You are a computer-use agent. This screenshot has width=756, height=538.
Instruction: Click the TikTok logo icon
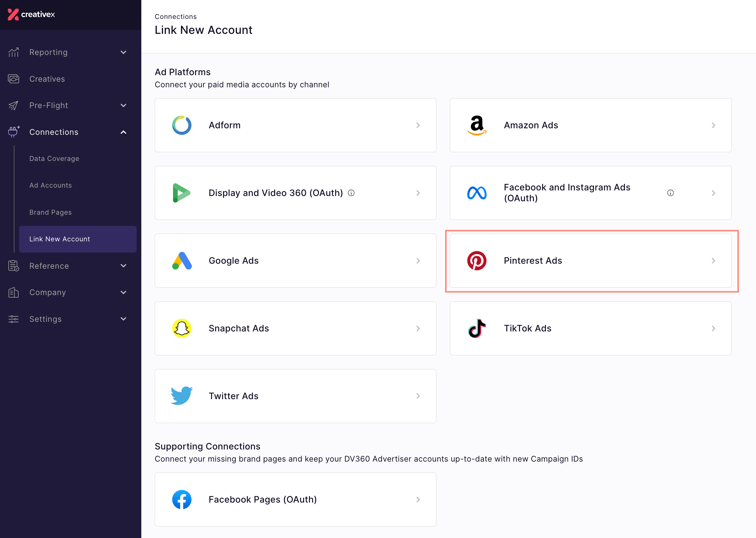(x=476, y=328)
